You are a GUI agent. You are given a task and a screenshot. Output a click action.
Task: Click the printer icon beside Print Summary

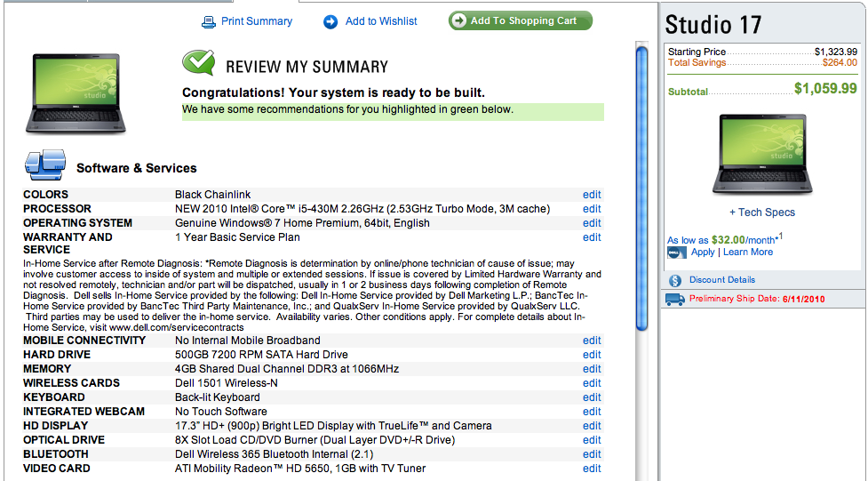click(x=209, y=21)
